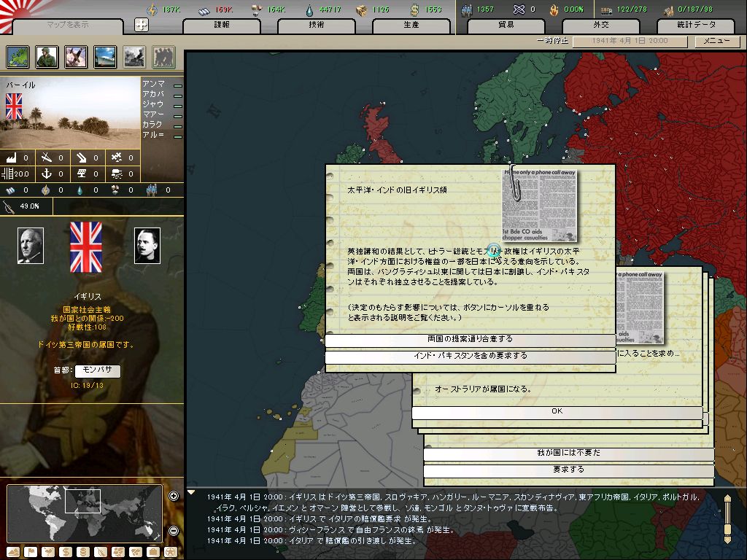Click the energy lightning resource icon
Screen dimensions: 747x560
(x=152, y=9)
